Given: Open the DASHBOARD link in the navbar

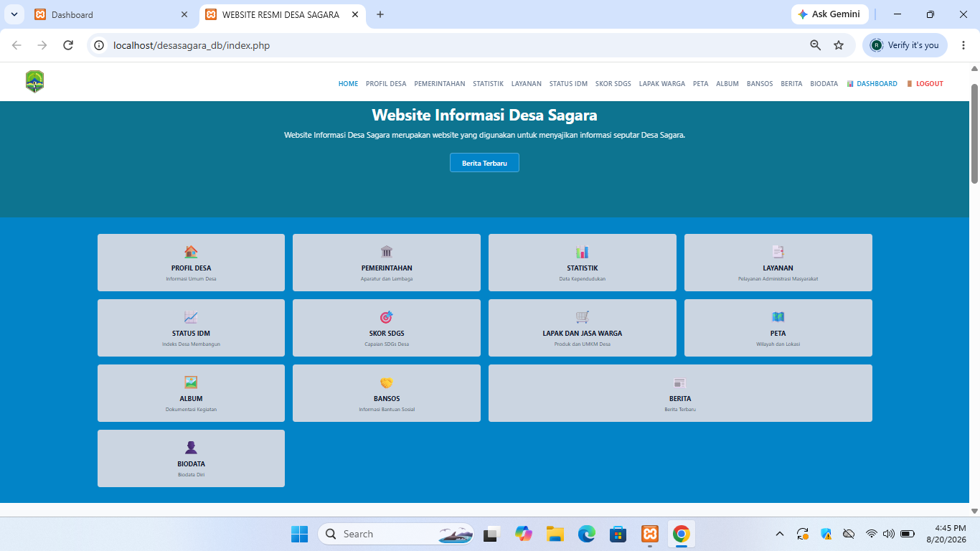Looking at the screenshot, I should [x=872, y=84].
